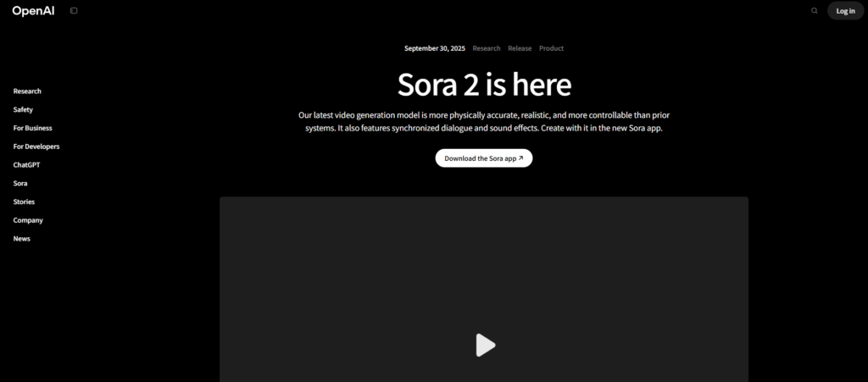
Task: Open Safety in the sidebar
Action: (23, 109)
